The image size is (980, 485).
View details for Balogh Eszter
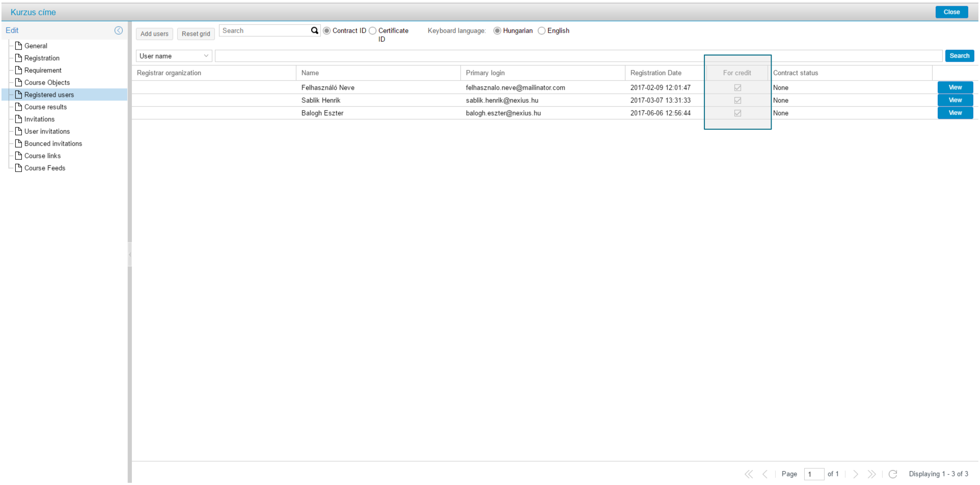[955, 113]
